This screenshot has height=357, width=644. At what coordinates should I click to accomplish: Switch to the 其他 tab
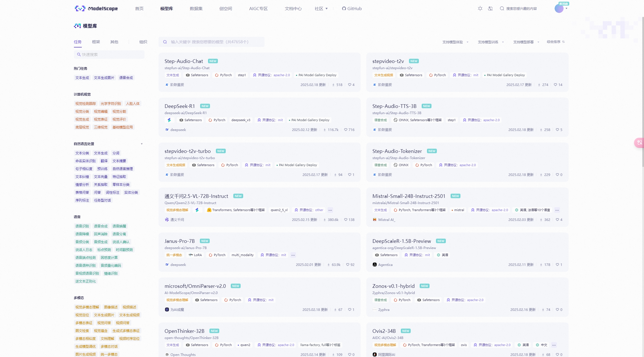click(114, 42)
